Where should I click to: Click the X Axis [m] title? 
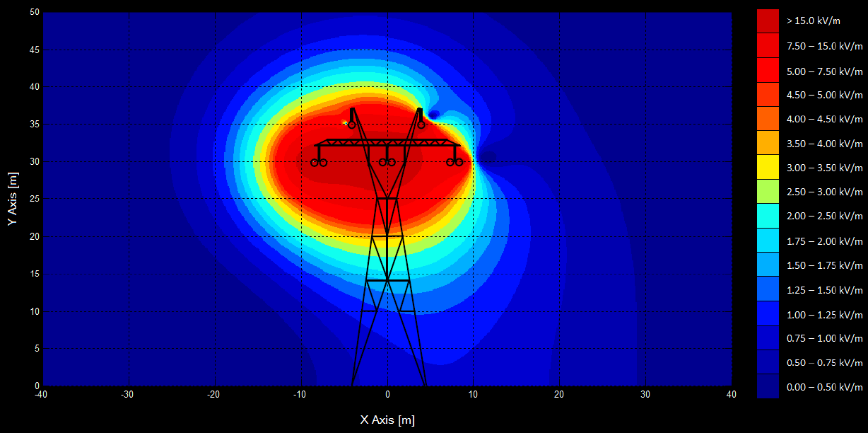tap(387, 420)
